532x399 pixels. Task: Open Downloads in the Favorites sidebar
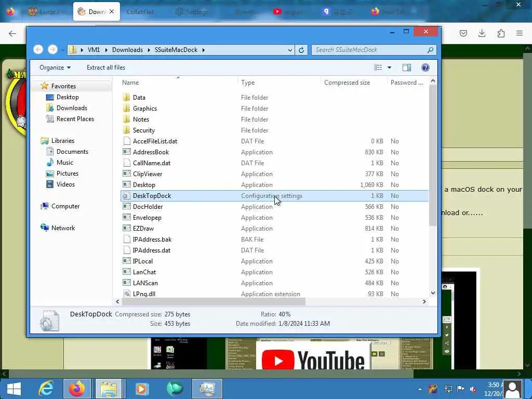(x=72, y=108)
